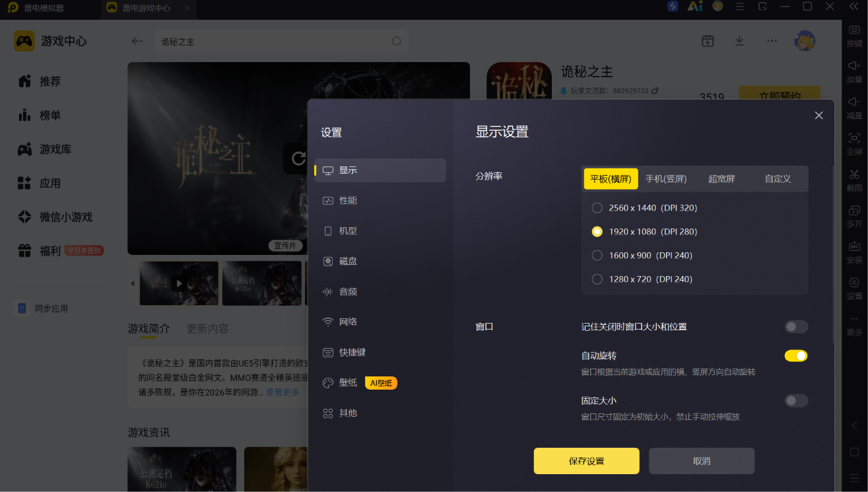Open 显示 settings category
The width and height of the screenshot is (868, 492).
pos(380,170)
